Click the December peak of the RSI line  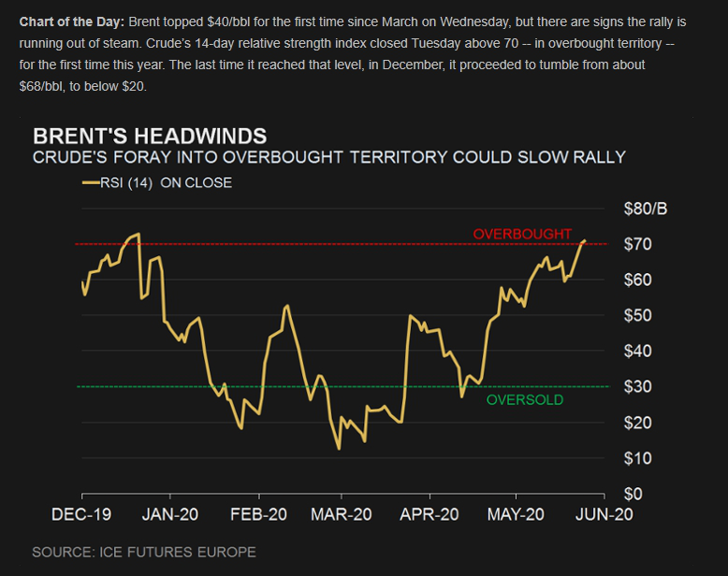[138, 234]
